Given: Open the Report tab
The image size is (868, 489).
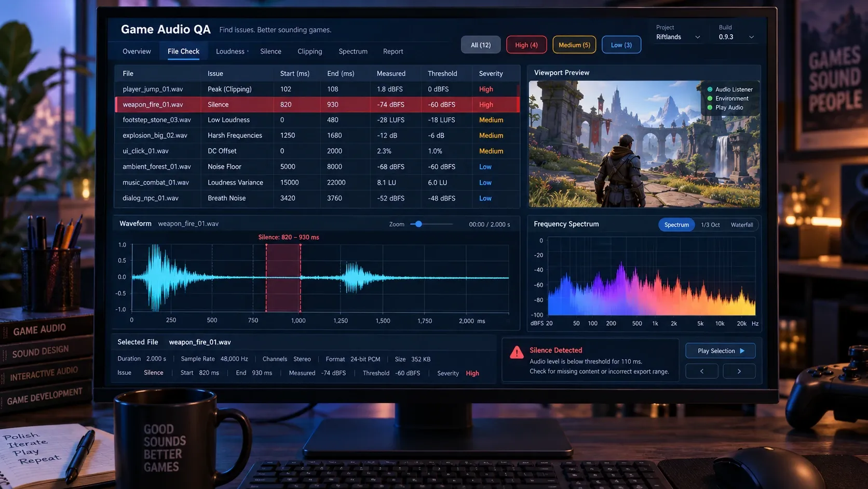Looking at the screenshot, I should 393,51.
